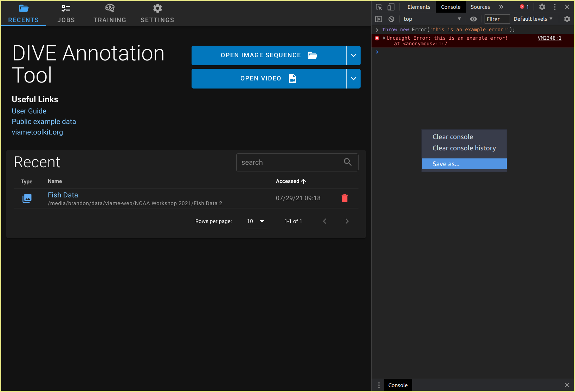Click the throw new Error console entry
The width and height of the screenshot is (575, 392).
click(449, 30)
